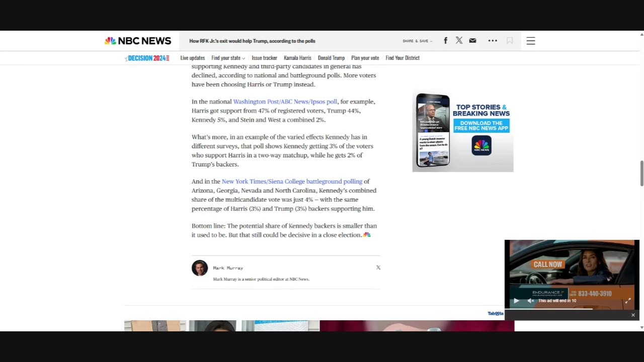This screenshot has height=362, width=644.
Task: Click Mark Murray's author photo
Action: [x=200, y=268]
